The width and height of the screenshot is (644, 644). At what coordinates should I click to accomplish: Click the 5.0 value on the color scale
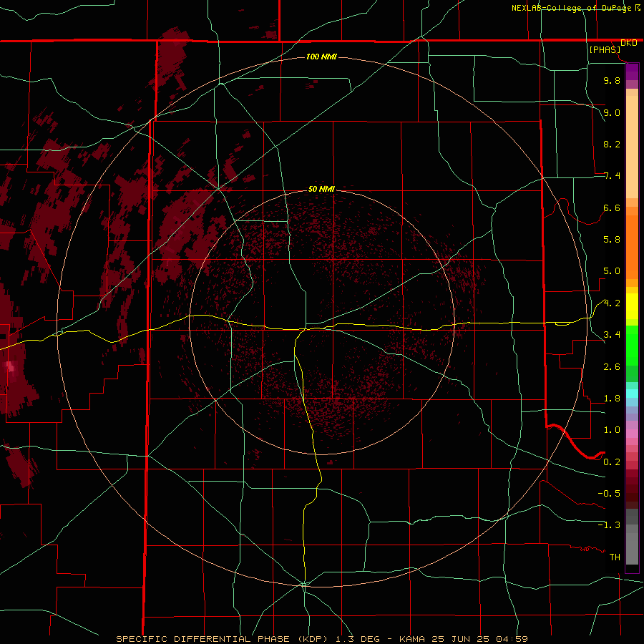pyautogui.click(x=612, y=271)
